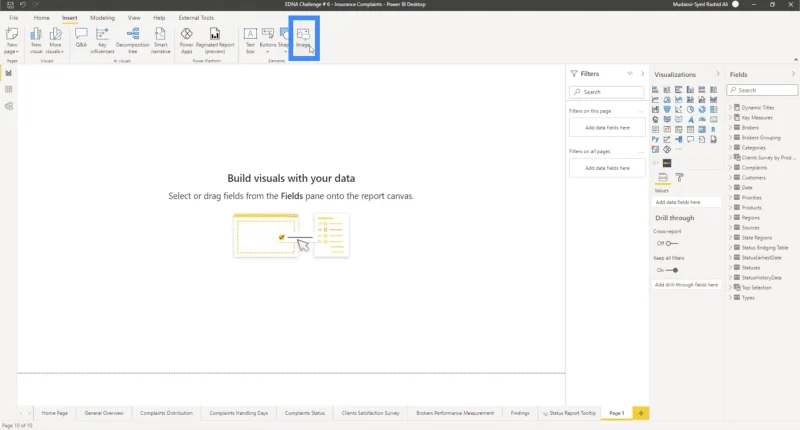Select the Python visual icon
The height and width of the screenshot is (430, 800).
(x=655, y=139)
